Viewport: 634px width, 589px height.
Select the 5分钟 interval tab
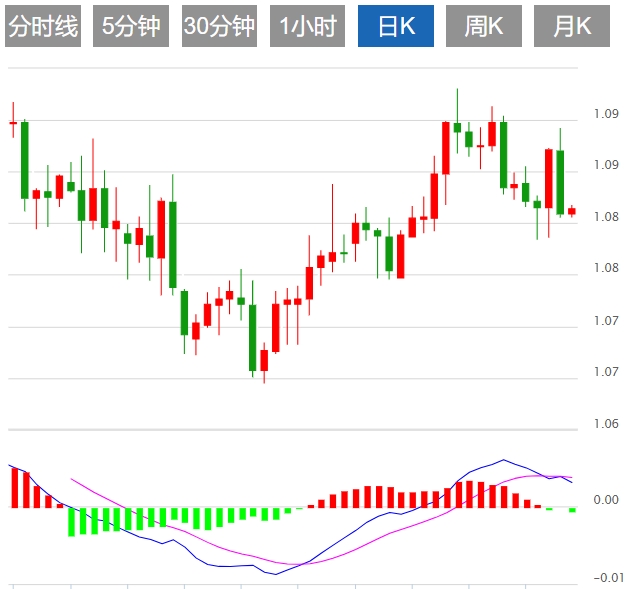pos(131,26)
